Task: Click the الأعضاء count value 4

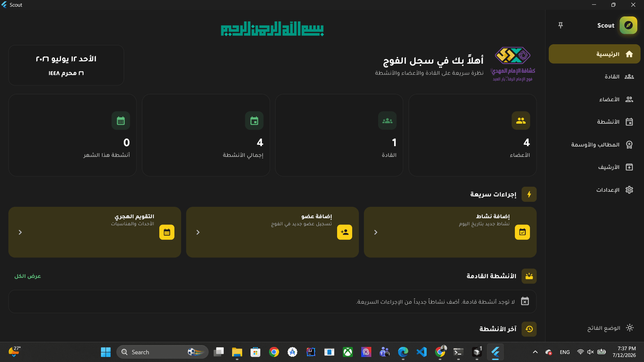Action: [x=527, y=143]
